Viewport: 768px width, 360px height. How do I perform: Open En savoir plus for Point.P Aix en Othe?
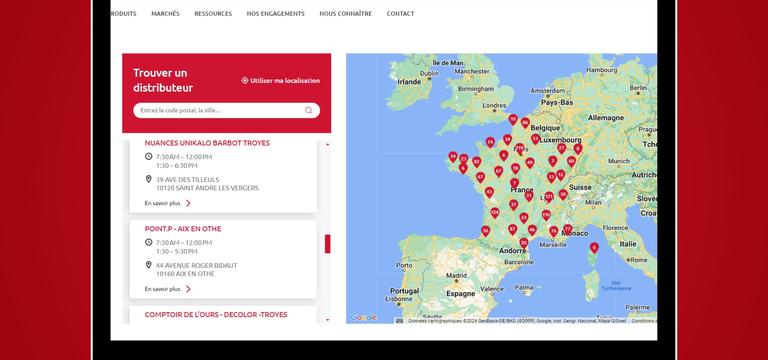pyautogui.click(x=163, y=289)
